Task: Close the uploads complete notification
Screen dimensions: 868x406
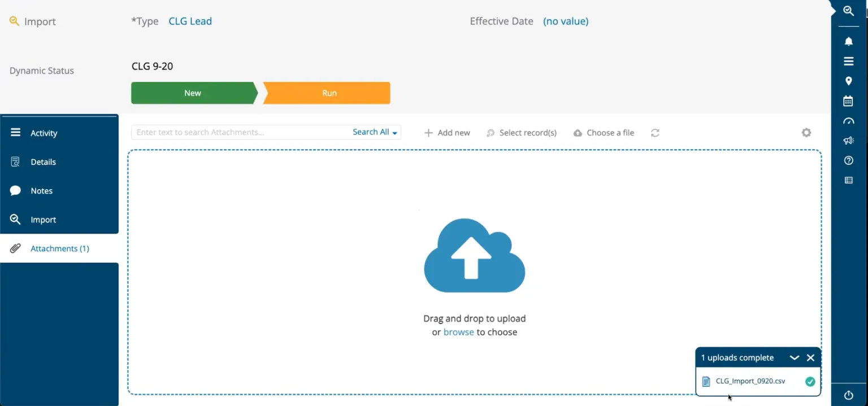Action: (x=810, y=357)
